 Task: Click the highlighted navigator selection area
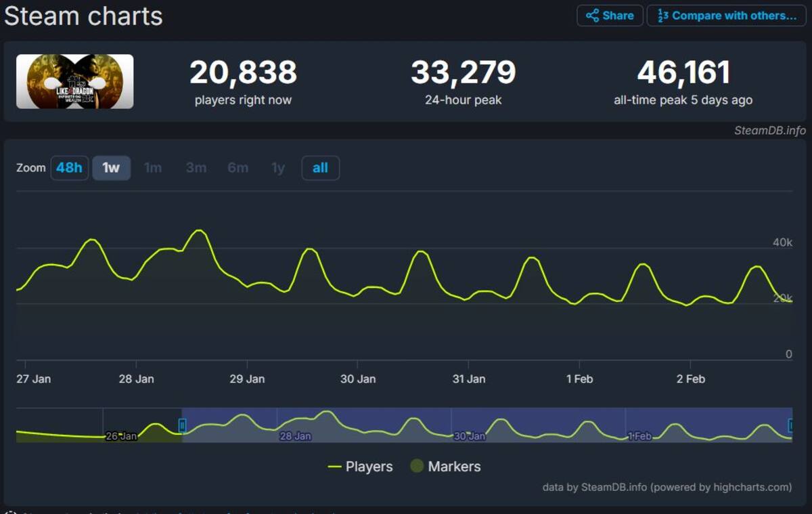click(x=487, y=425)
